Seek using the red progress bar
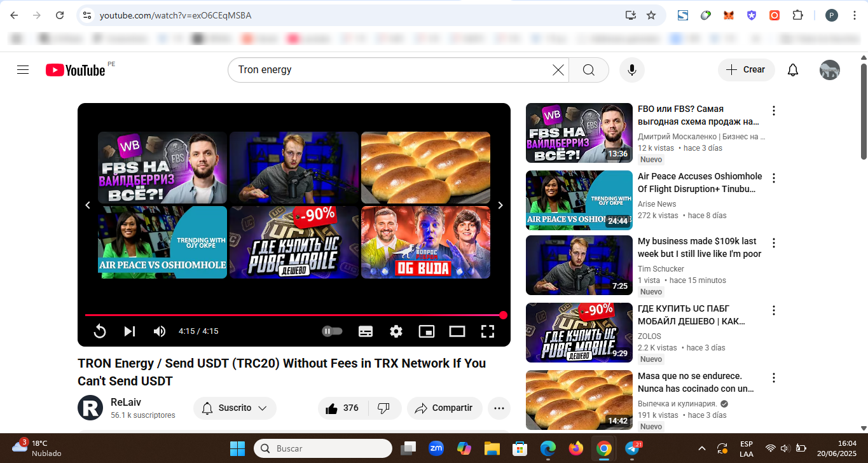This screenshot has width=868, height=463. [x=294, y=315]
